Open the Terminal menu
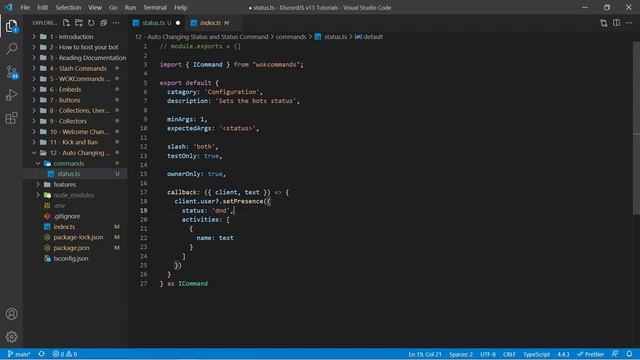Image resolution: width=640 pixels, height=360 pixels. [x=155, y=7]
